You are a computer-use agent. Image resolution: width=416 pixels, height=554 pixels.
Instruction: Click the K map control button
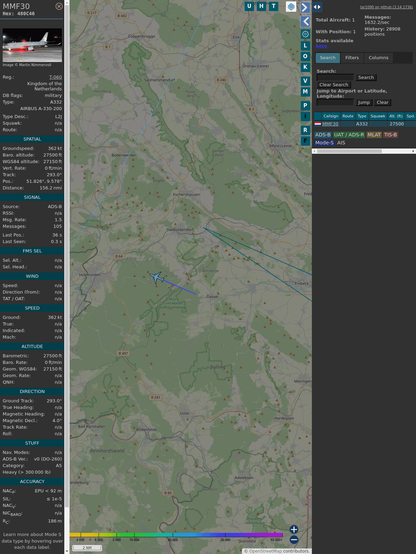[x=305, y=67]
